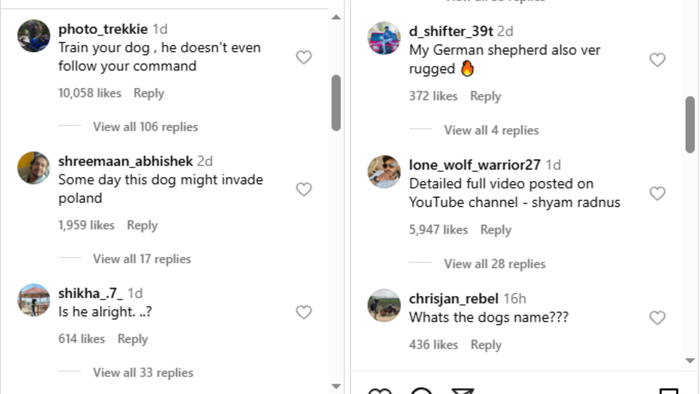700x394 pixels.
Task: Expand View all 28 replies
Action: (x=494, y=264)
